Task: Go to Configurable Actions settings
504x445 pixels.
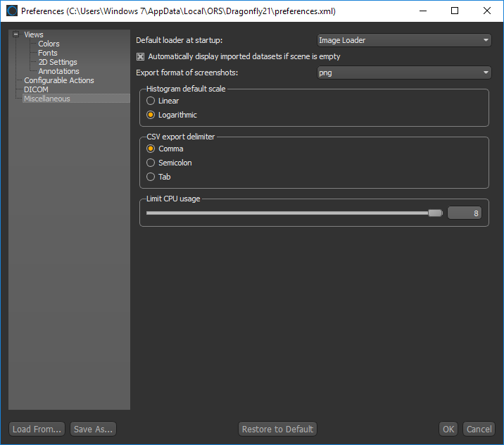Action: 58,80
